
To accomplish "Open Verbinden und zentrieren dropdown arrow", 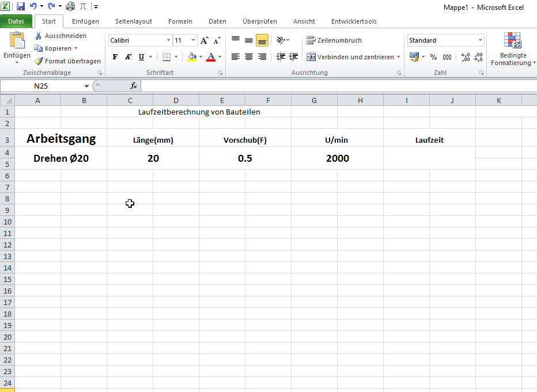I will pyautogui.click(x=398, y=57).
